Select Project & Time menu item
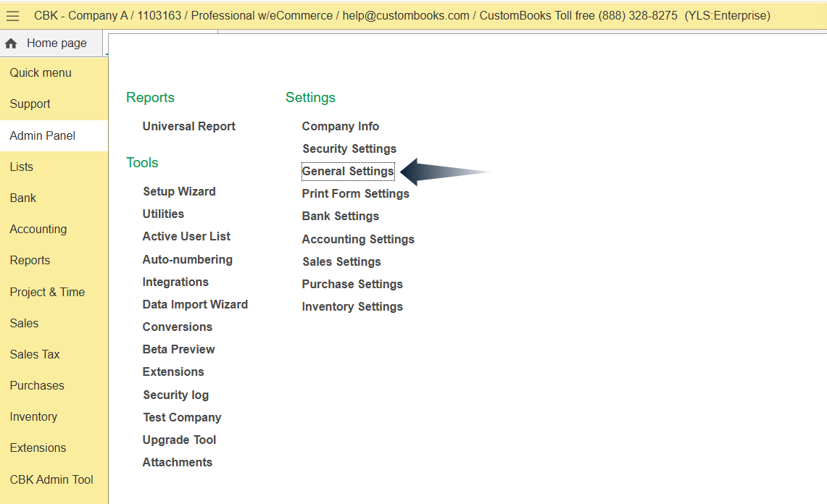The height and width of the screenshot is (504, 827). coord(47,292)
